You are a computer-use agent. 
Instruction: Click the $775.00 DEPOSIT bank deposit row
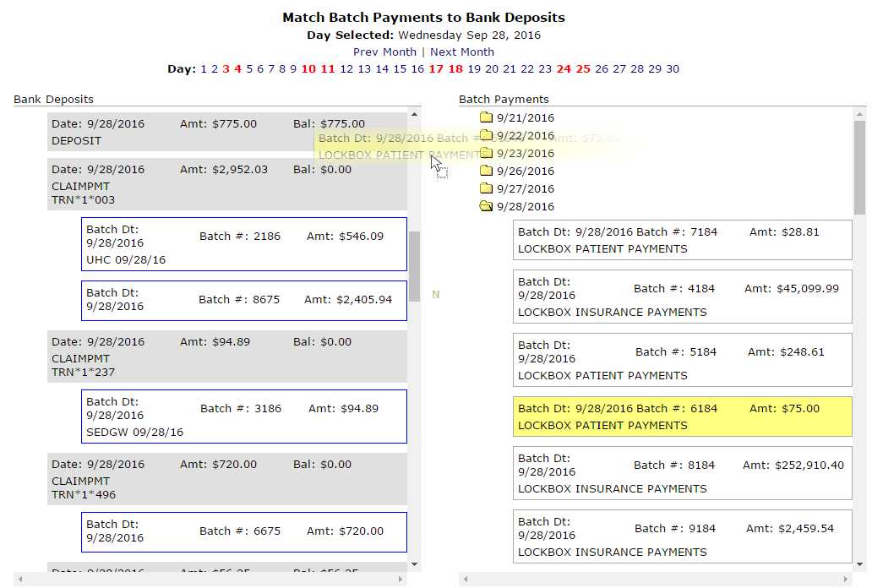[227, 132]
